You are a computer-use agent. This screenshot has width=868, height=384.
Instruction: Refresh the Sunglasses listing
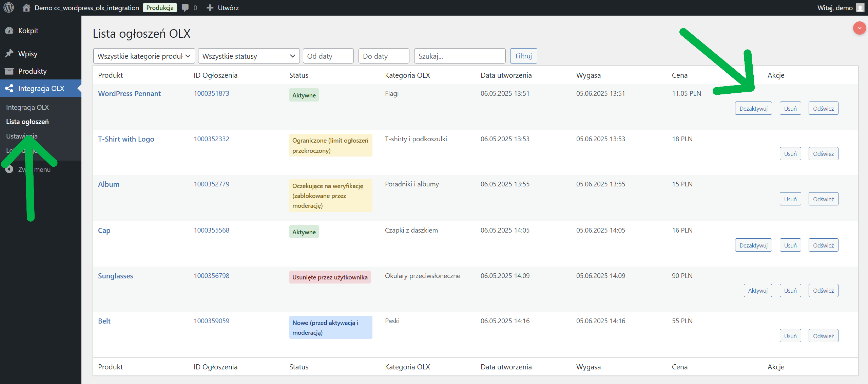click(823, 291)
